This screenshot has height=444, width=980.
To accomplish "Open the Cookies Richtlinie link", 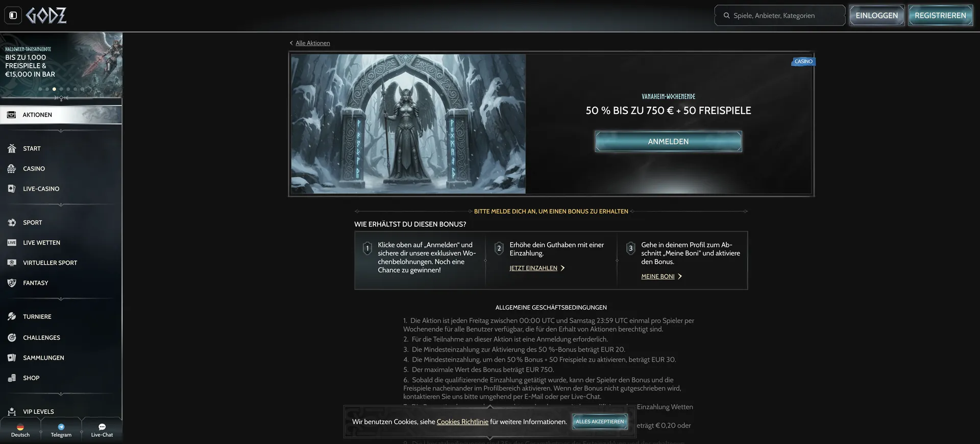I will [x=462, y=422].
